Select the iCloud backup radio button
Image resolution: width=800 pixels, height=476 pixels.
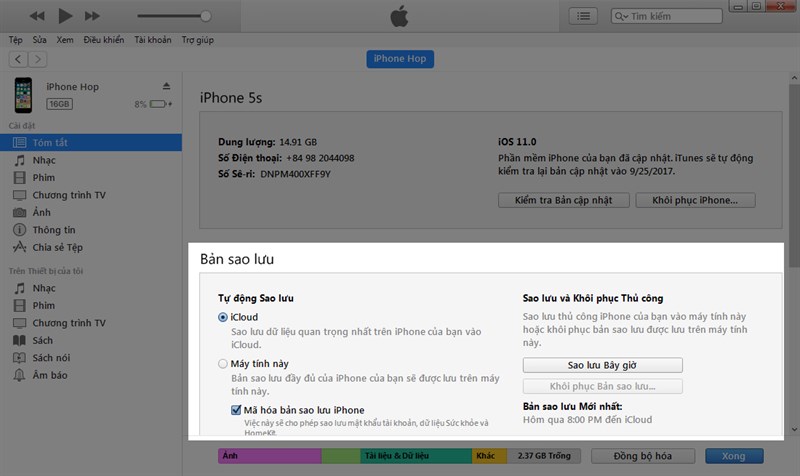pyautogui.click(x=222, y=317)
